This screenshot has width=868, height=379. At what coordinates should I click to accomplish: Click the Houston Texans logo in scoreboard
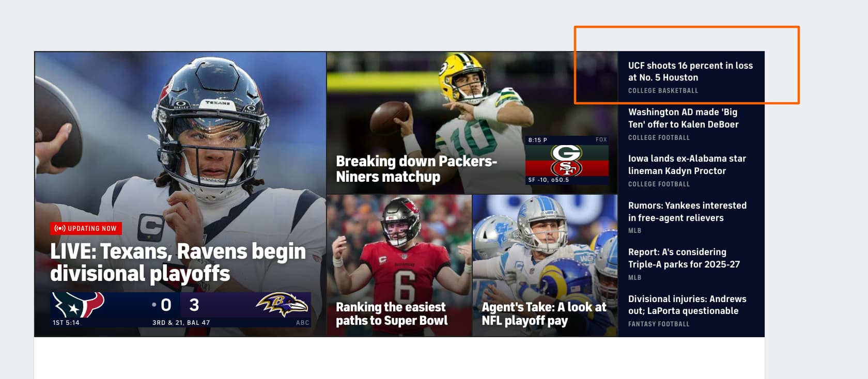(79, 305)
